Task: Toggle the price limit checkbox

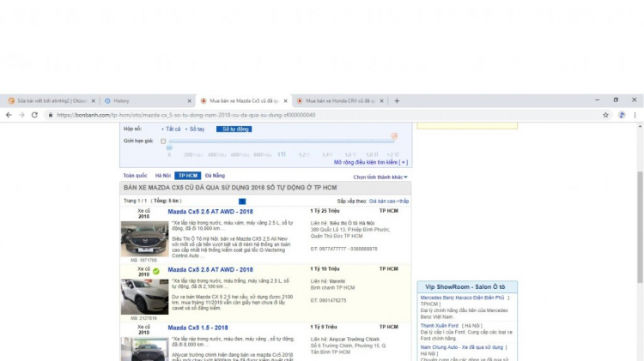Action: (x=163, y=141)
